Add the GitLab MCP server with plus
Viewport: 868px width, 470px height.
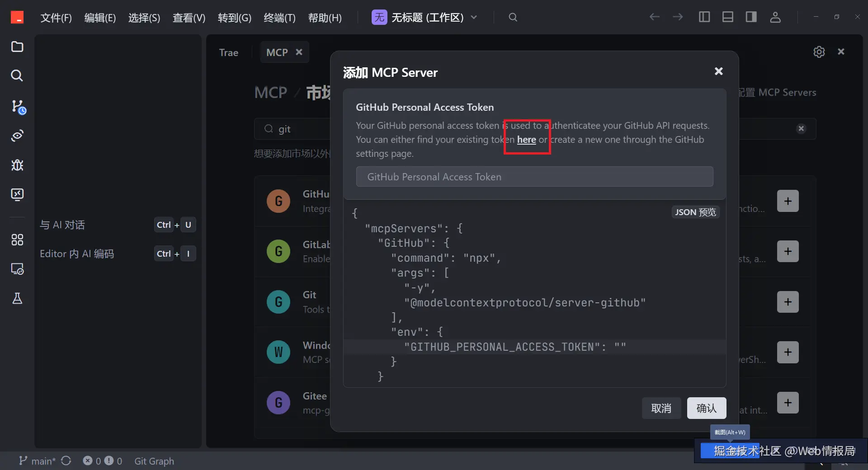point(788,251)
